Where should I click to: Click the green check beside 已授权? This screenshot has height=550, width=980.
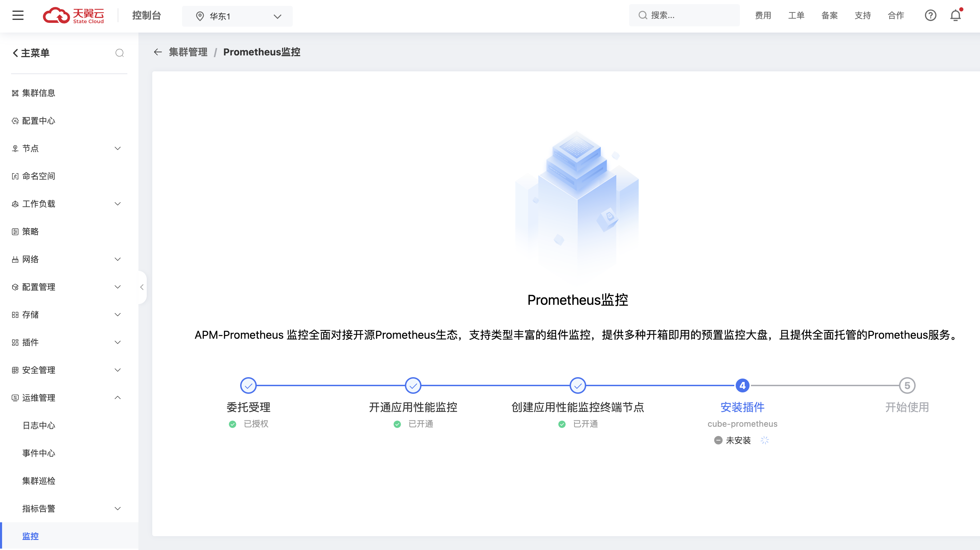tap(233, 424)
